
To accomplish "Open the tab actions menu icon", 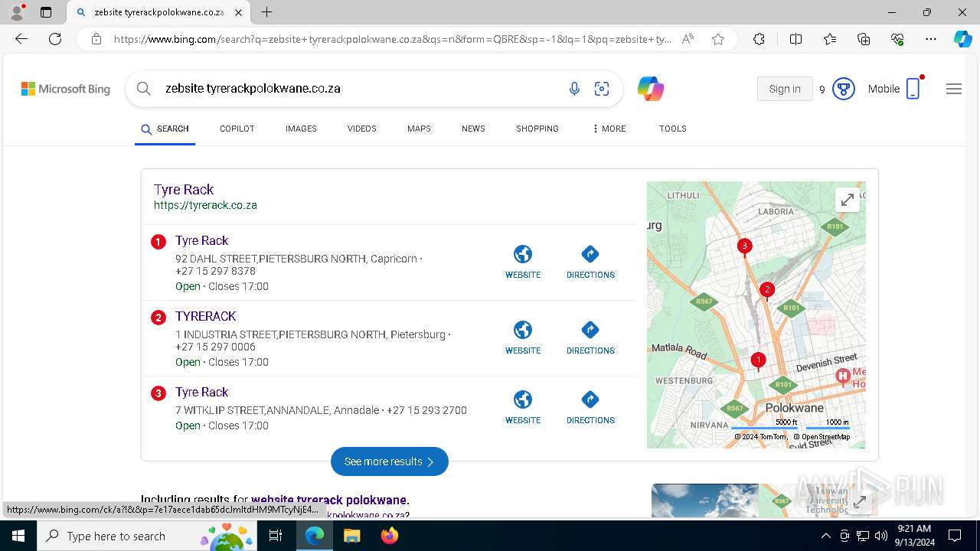I will [46, 12].
